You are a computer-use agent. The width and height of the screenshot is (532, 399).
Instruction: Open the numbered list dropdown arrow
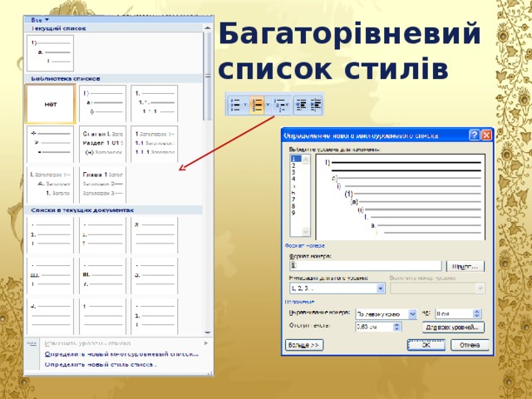[x=268, y=105]
